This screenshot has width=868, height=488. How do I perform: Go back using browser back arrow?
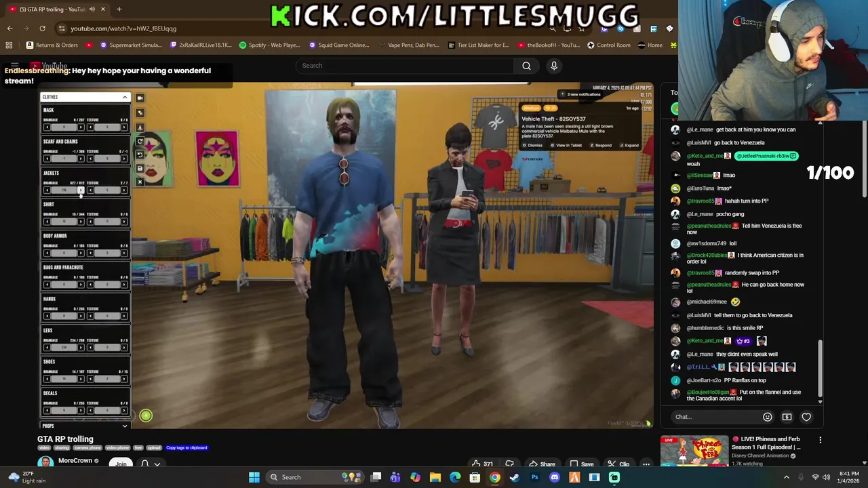pyautogui.click(x=9, y=28)
